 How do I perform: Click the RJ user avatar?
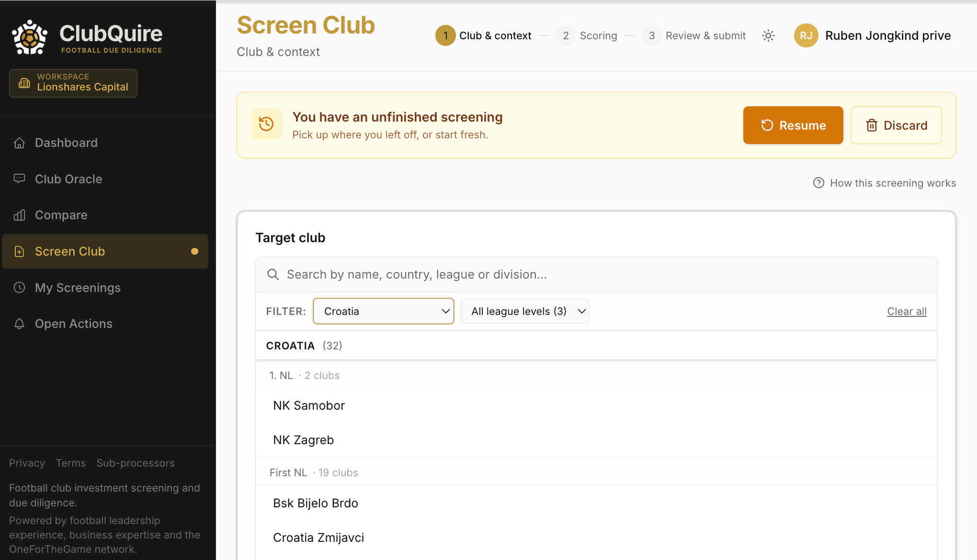[806, 35]
